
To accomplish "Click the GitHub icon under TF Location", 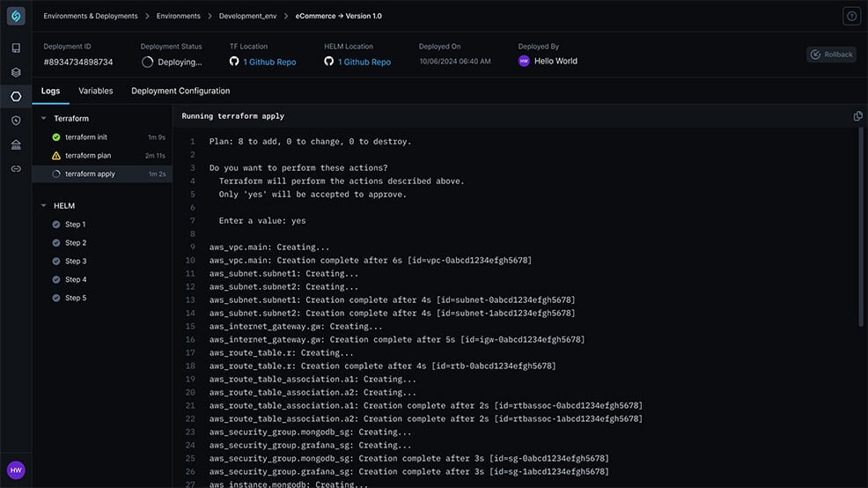I will coord(234,62).
